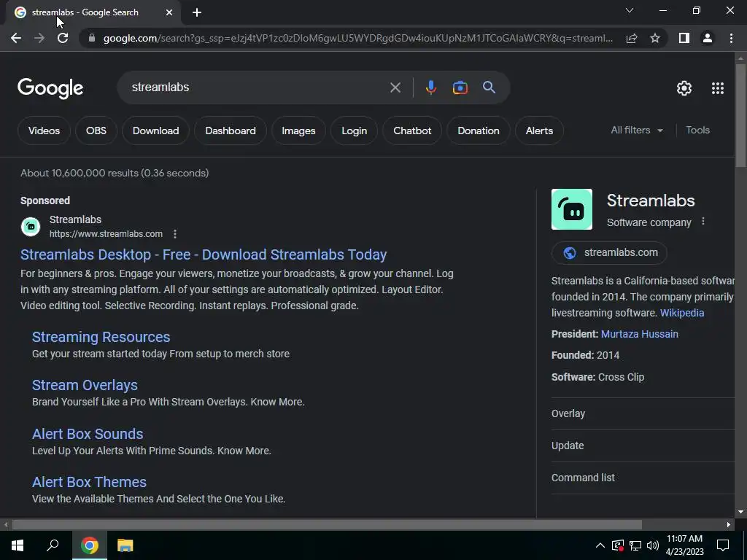Expand the All filters dropdown
The height and width of the screenshot is (560, 747).
click(x=637, y=130)
